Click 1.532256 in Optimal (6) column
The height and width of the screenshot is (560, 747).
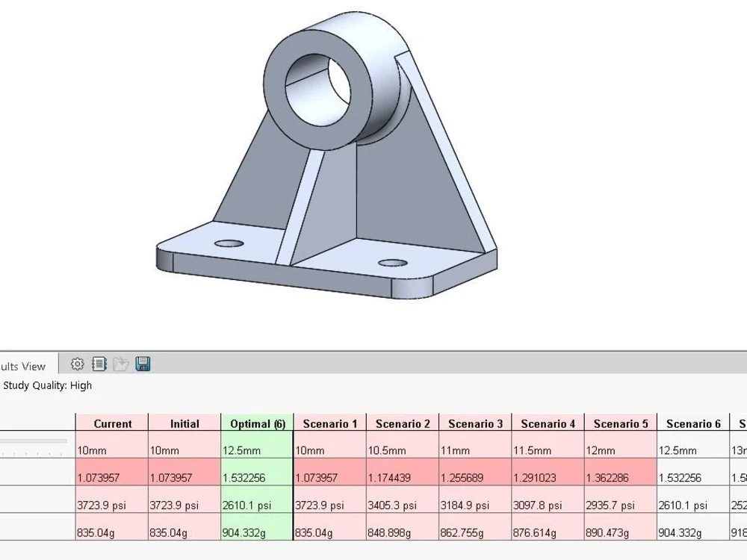point(257,473)
